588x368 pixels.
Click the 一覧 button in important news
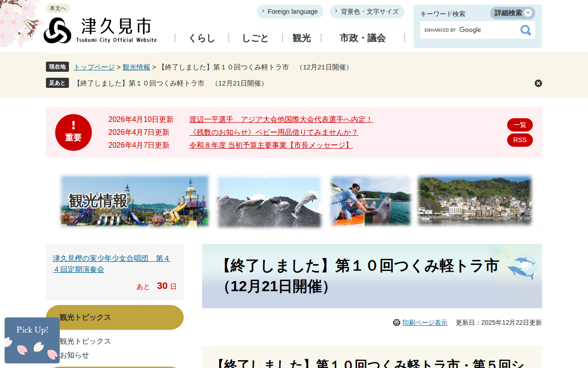click(x=520, y=125)
